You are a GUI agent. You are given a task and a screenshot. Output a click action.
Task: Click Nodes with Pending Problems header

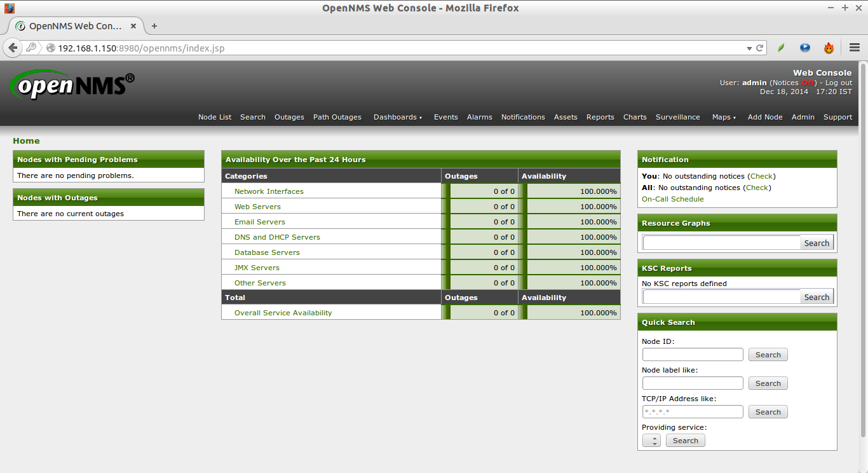click(x=109, y=160)
